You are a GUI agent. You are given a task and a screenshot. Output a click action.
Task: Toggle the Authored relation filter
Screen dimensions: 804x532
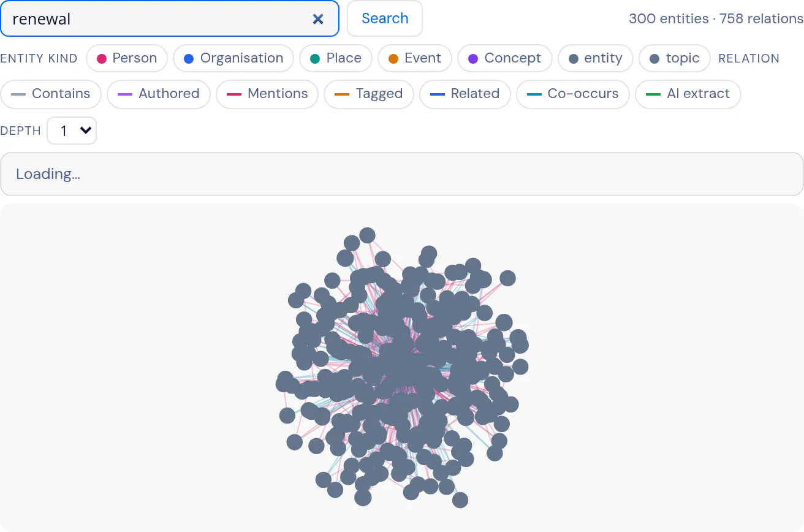[159, 94]
